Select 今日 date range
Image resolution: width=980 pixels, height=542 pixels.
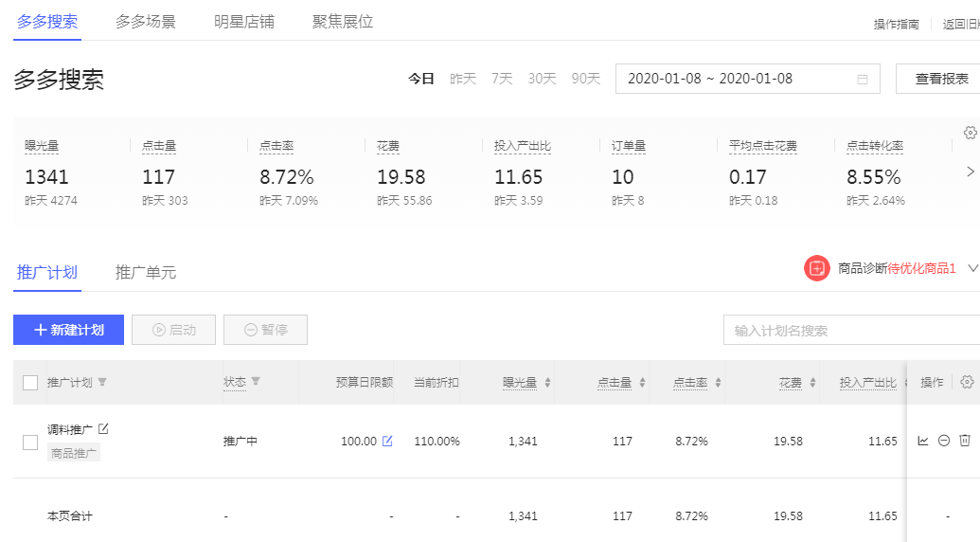tap(421, 79)
